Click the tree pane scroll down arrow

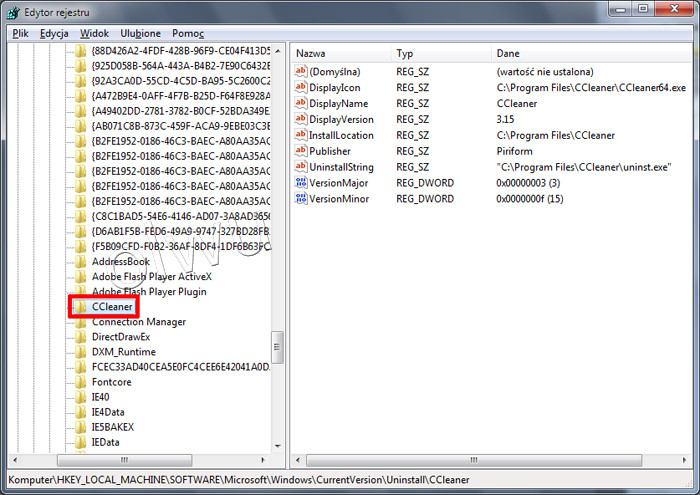tap(278, 445)
